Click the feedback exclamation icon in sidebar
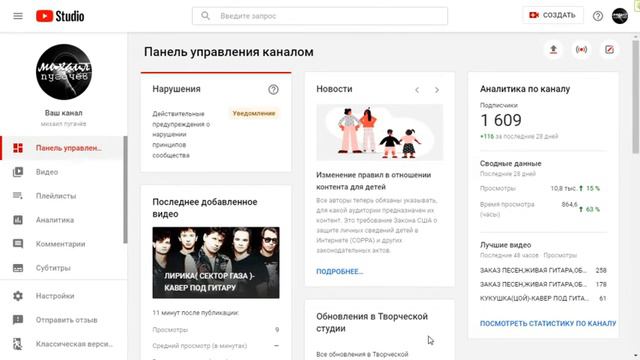The width and height of the screenshot is (640, 360). tap(18, 320)
